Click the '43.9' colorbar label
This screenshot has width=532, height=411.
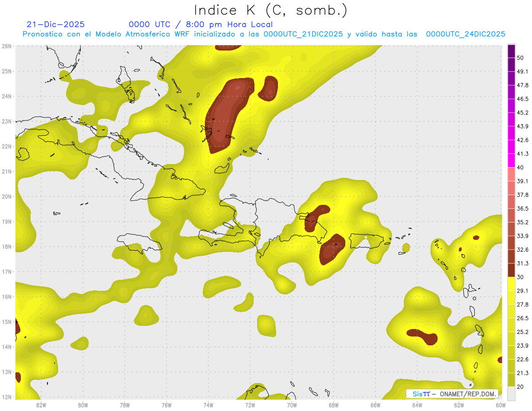tap(523, 126)
